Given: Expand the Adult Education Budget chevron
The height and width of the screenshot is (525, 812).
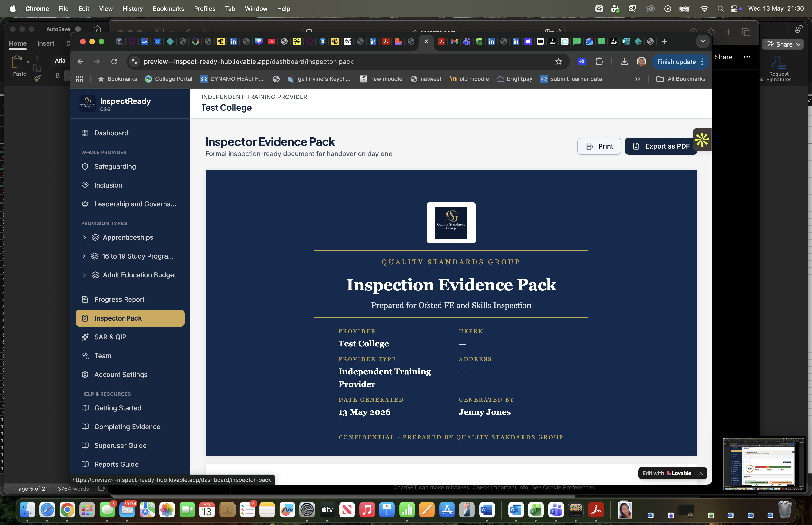Looking at the screenshot, I should click(84, 275).
